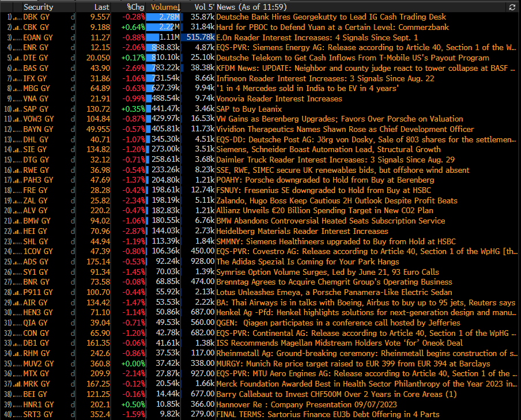Open mini chart icon for AIR GY

click(x=18, y=304)
